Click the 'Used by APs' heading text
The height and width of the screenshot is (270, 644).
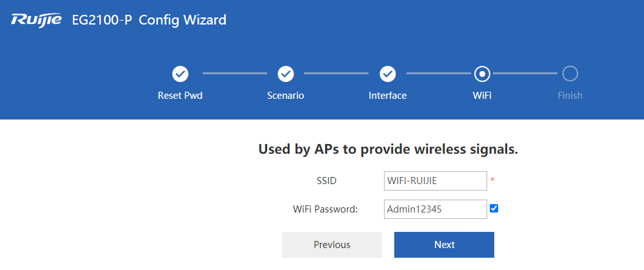pos(388,150)
